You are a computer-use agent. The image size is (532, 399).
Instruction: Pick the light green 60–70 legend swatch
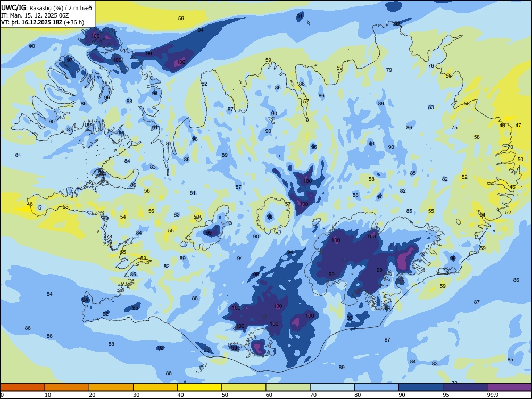pos(288,387)
